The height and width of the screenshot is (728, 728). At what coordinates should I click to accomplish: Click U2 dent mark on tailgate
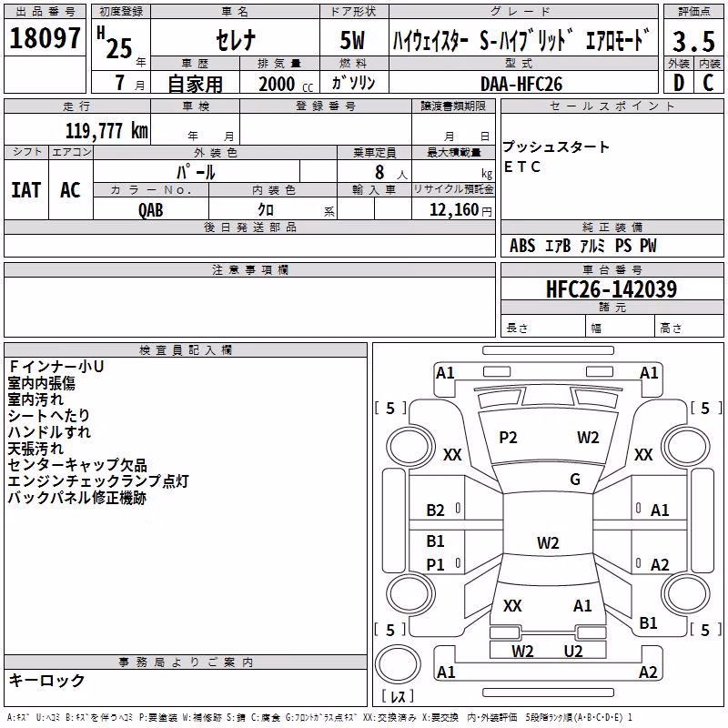pyautogui.click(x=573, y=652)
